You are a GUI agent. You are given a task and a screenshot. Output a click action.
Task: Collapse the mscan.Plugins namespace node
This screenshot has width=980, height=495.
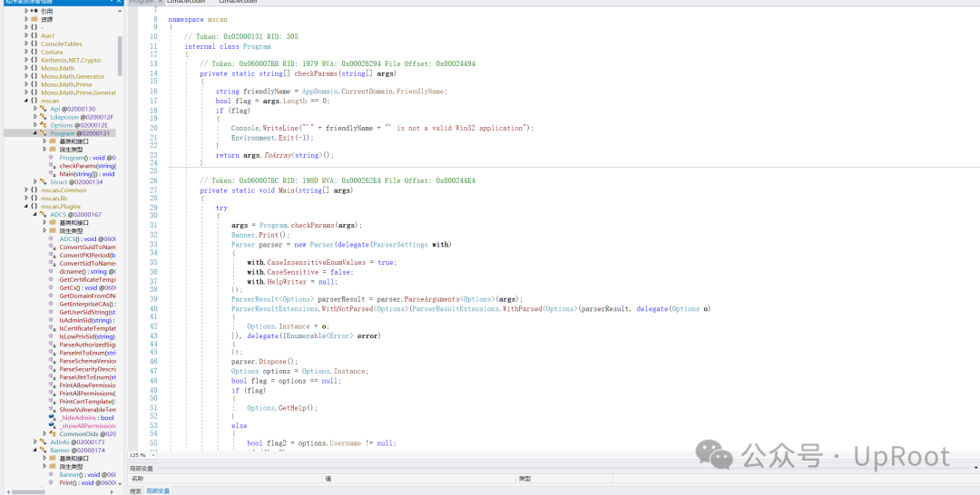pyautogui.click(x=26, y=206)
